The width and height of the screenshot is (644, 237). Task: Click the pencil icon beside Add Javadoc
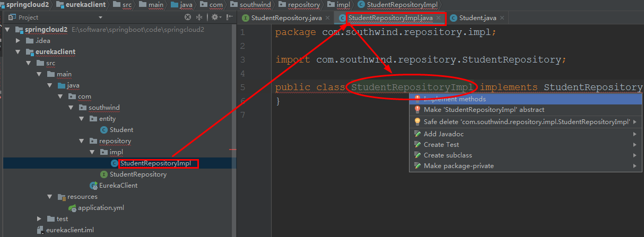coord(417,134)
